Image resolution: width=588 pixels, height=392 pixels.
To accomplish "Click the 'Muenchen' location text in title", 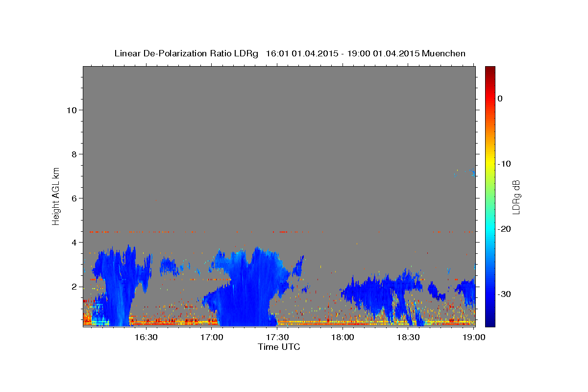I will 443,53.
